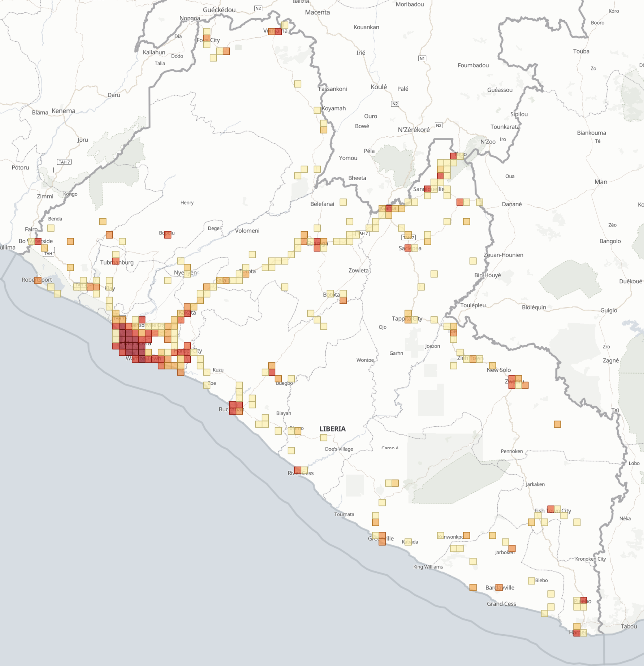Click the N2 road shield east of N'Zérékoré
The height and width of the screenshot is (666, 644).
(439, 125)
